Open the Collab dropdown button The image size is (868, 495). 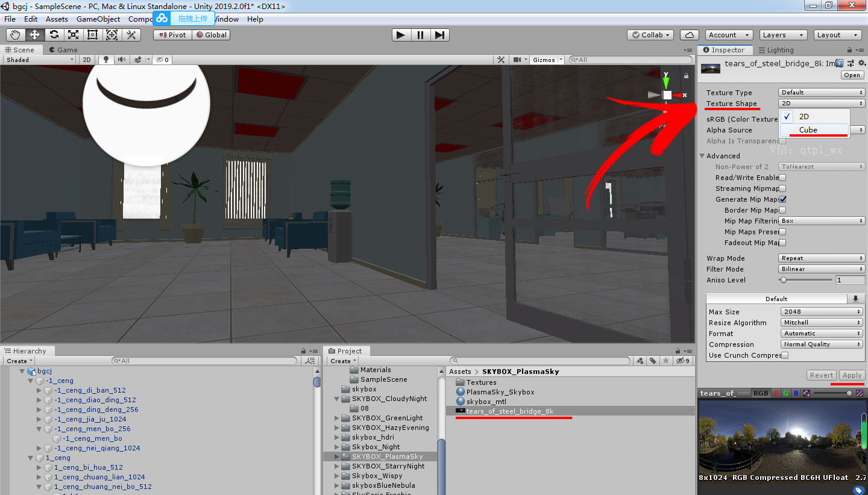click(651, 35)
